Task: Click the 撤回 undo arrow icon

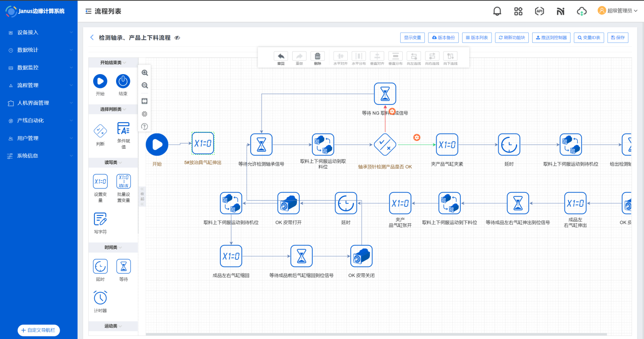Action: point(281,56)
